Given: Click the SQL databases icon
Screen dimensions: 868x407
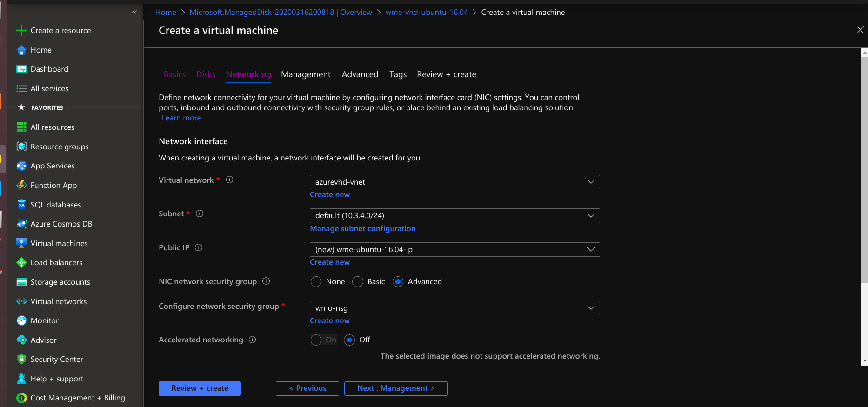Looking at the screenshot, I should click(21, 205).
